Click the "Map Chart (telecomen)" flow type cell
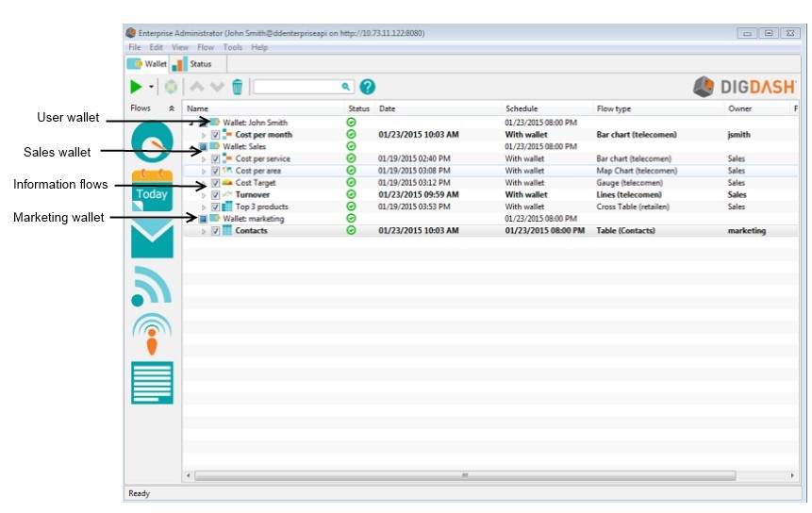 [637, 171]
